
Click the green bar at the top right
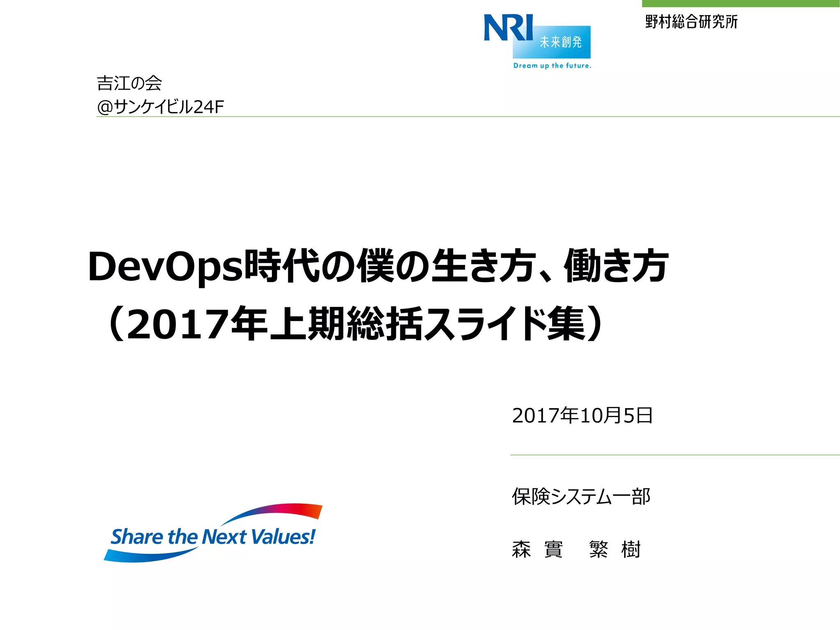point(740,3)
